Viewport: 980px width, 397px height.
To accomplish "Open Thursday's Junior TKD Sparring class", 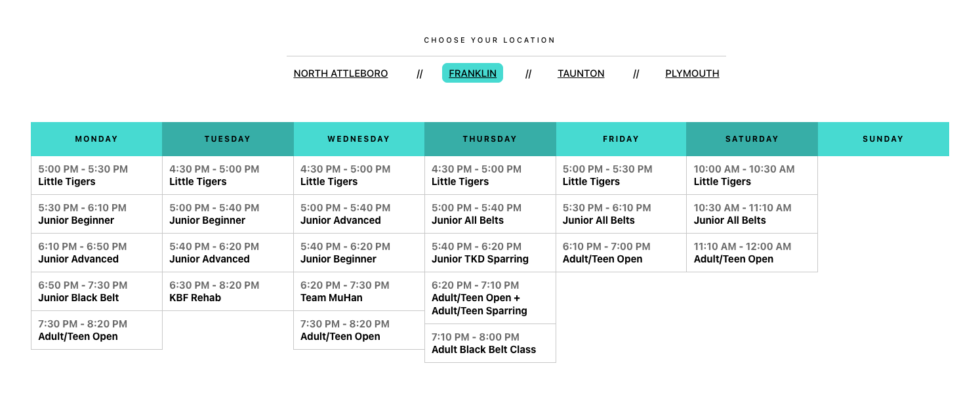I will (x=490, y=253).
